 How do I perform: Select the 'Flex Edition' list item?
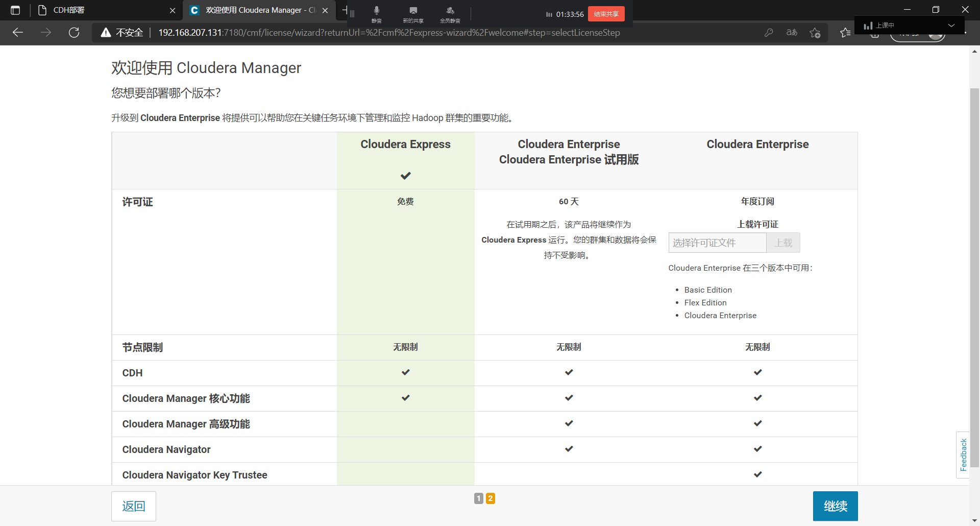[x=705, y=302]
